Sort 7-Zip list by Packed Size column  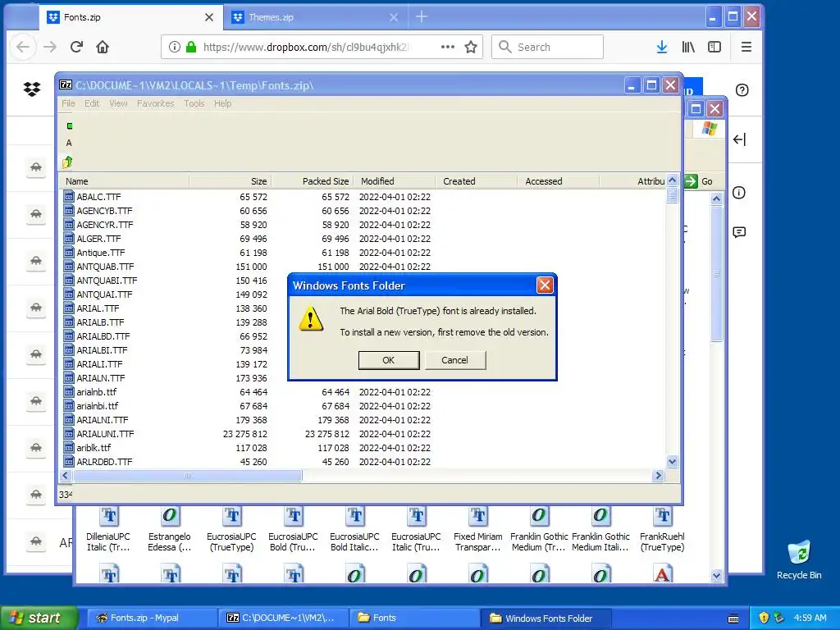point(311,181)
